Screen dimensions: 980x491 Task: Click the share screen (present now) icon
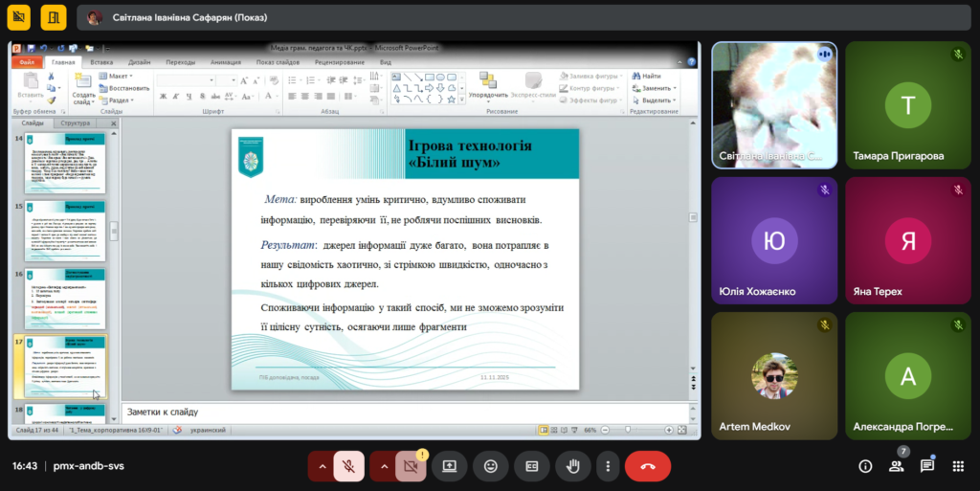(450, 466)
